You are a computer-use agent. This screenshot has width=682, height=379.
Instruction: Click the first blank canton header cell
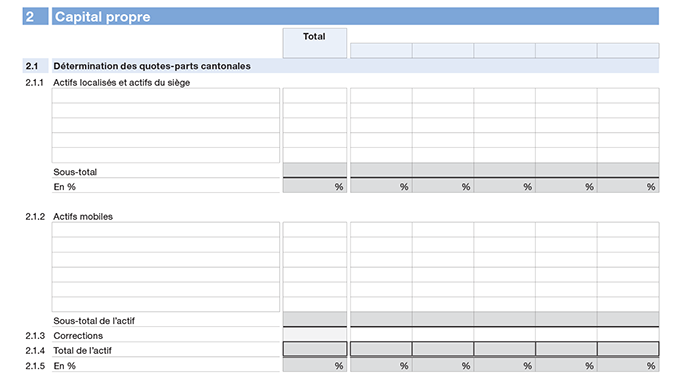pyautogui.click(x=381, y=50)
